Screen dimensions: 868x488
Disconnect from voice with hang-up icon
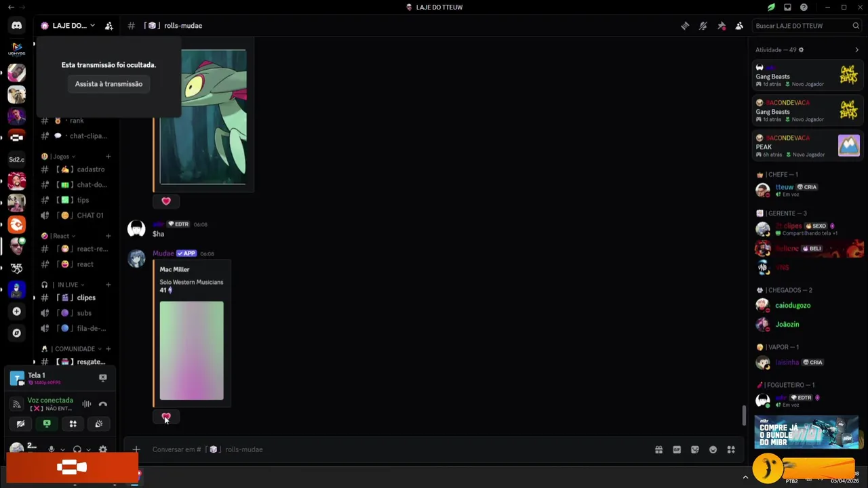pyautogui.click(x=103, y=404)
